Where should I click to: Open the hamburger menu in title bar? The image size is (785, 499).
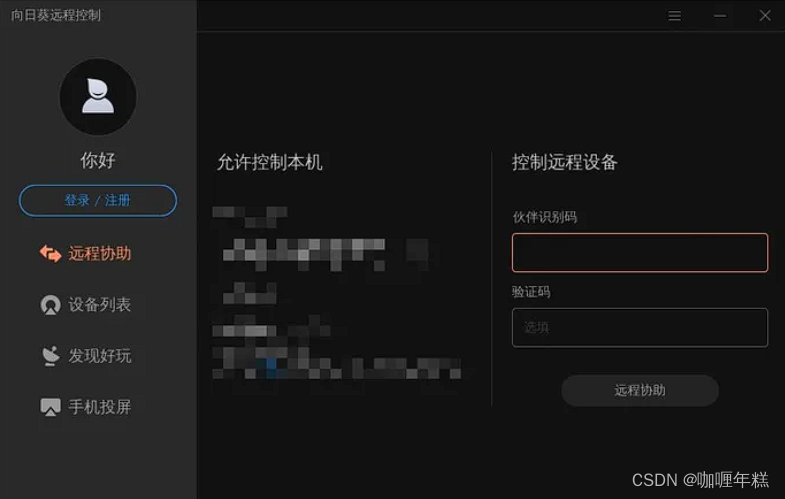click(x=674, y=16)
